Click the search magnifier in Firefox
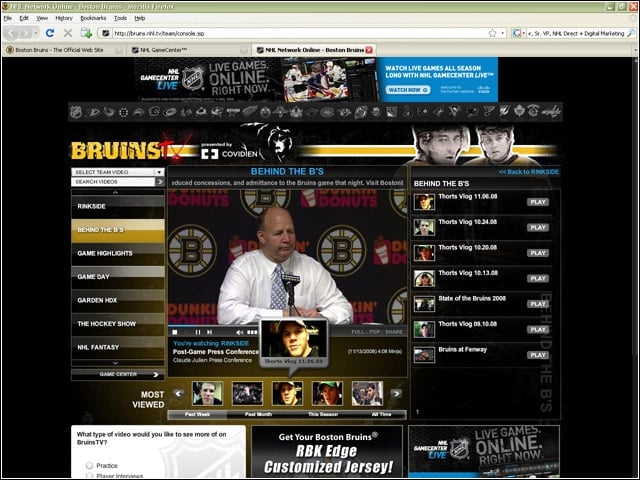The image size is (640, 480). 631,33
